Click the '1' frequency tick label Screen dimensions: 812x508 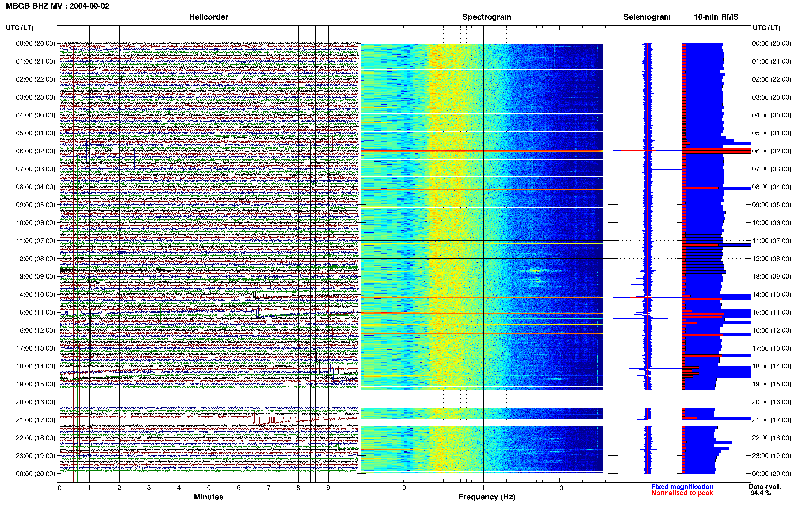click(x=483, y=487)
